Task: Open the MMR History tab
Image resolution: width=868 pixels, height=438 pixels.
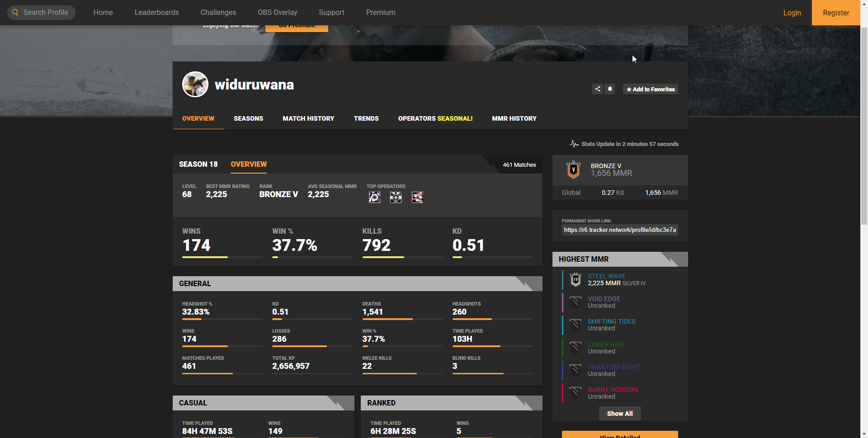Action: coord(514,118)
